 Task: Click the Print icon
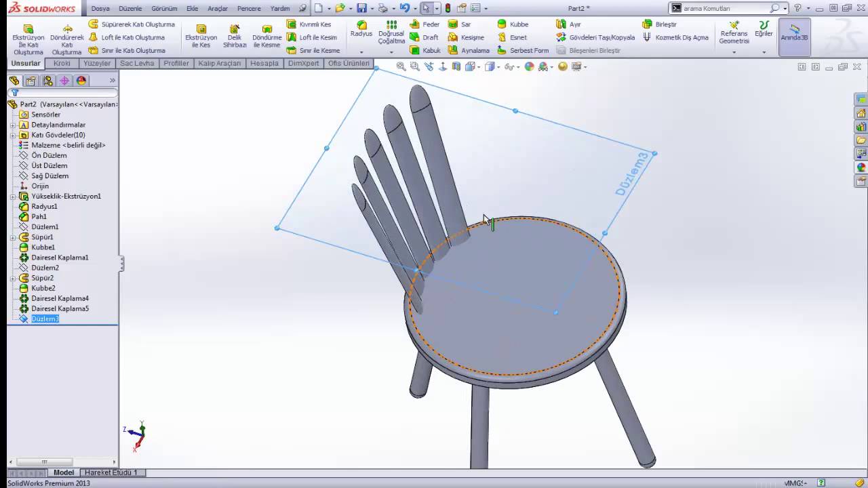(x=382, y=8)
